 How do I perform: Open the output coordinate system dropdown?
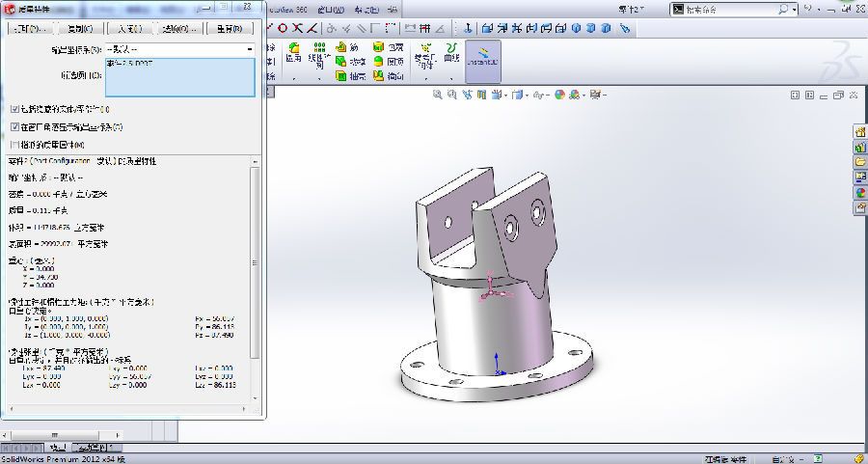pyautogui.click(x=249, y=48)
